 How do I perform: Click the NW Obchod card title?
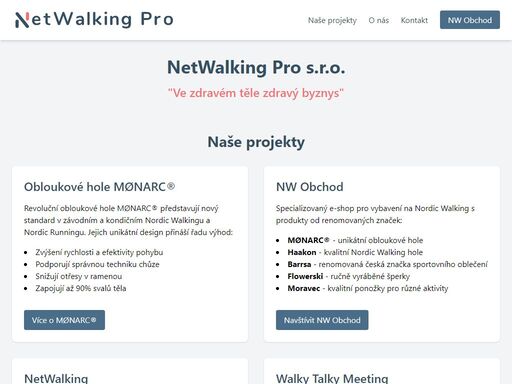click(309, 187)
